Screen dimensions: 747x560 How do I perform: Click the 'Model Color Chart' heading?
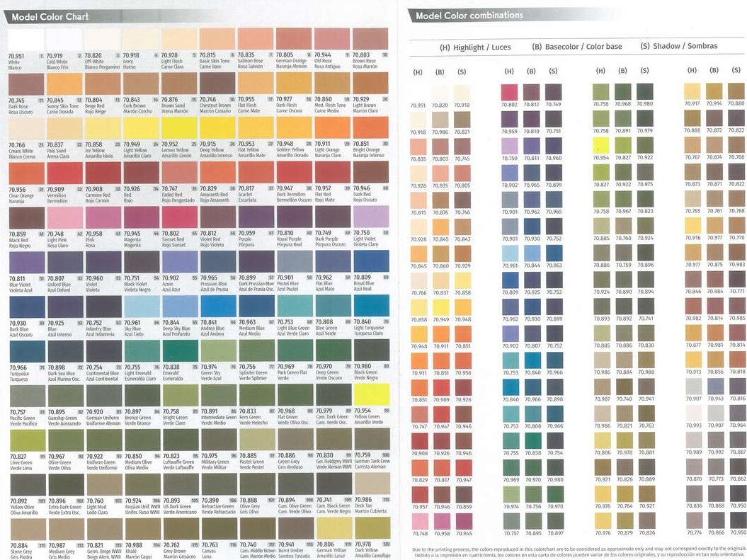tap(50, 17)
